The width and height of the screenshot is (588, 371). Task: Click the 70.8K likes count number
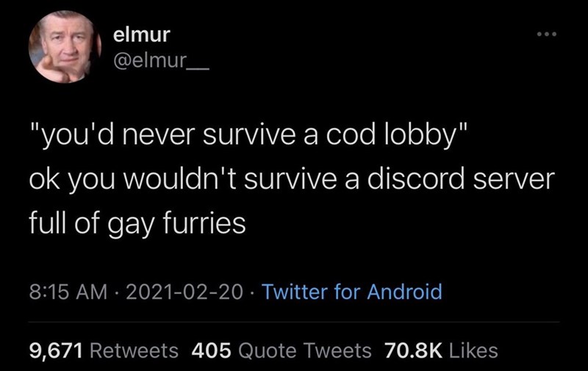(413, 350)
